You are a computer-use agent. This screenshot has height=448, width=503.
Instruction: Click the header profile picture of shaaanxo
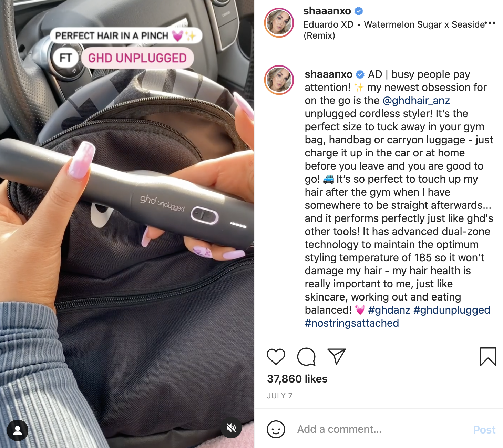coord(279,23)
